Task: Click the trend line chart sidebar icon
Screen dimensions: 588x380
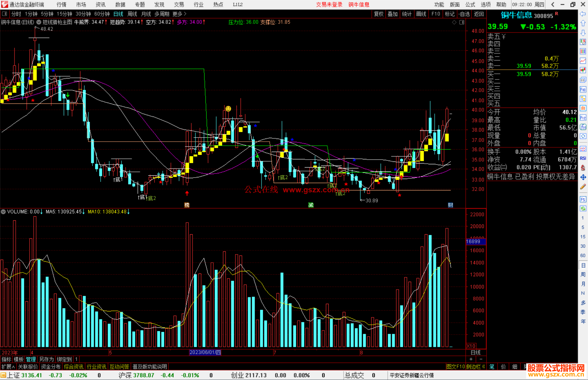Action: click(x=583, y=61)
